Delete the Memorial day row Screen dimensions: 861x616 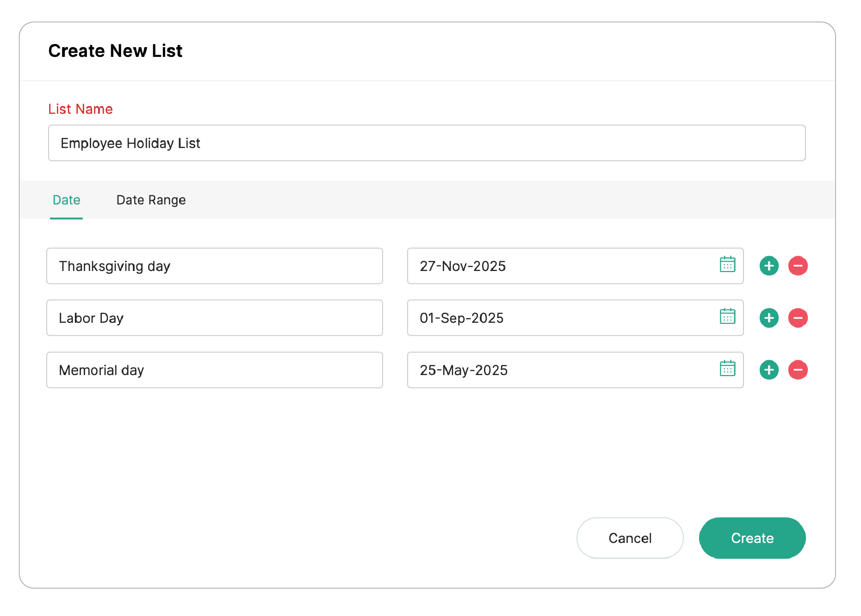click(798, 370)
